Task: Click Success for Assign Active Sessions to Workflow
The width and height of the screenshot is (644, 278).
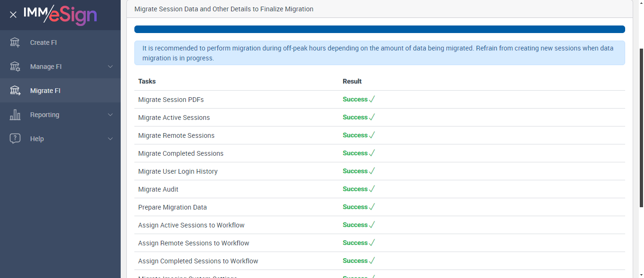Action: [355, 225]
